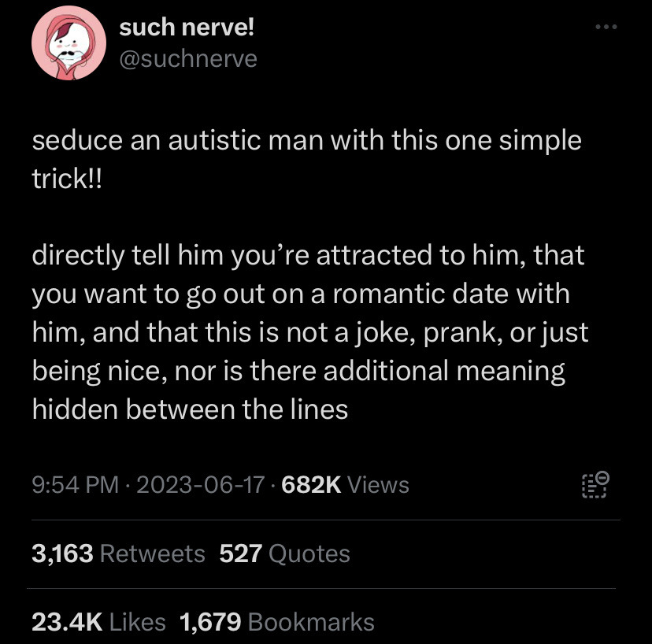
Task: Click the 'directly tell him' paragraph text
Action: (310, 331)
